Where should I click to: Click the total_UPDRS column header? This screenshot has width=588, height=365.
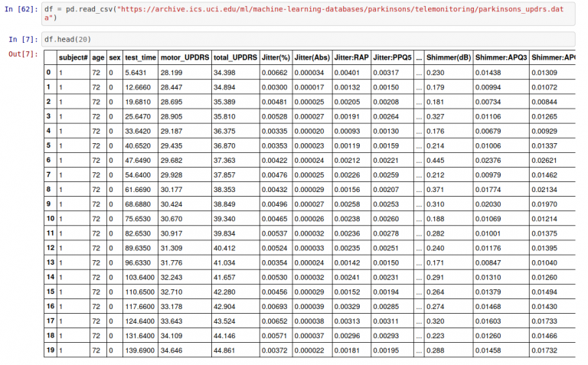(236, 57)
